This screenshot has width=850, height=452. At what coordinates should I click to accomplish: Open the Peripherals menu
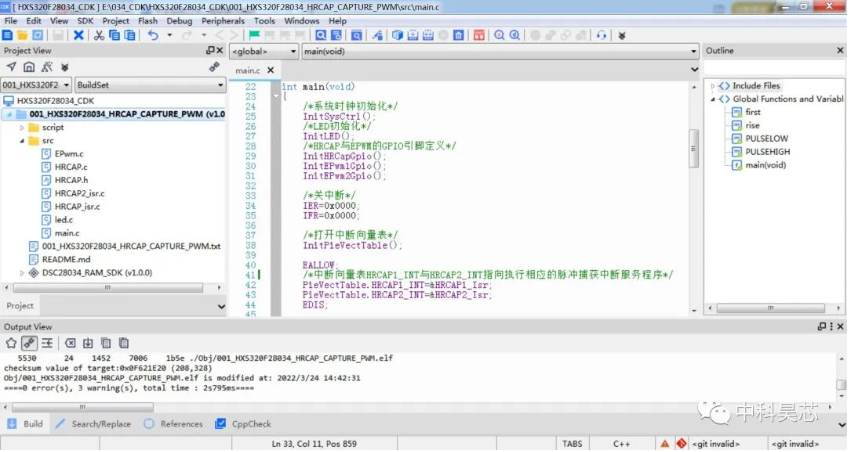point(223,21)
